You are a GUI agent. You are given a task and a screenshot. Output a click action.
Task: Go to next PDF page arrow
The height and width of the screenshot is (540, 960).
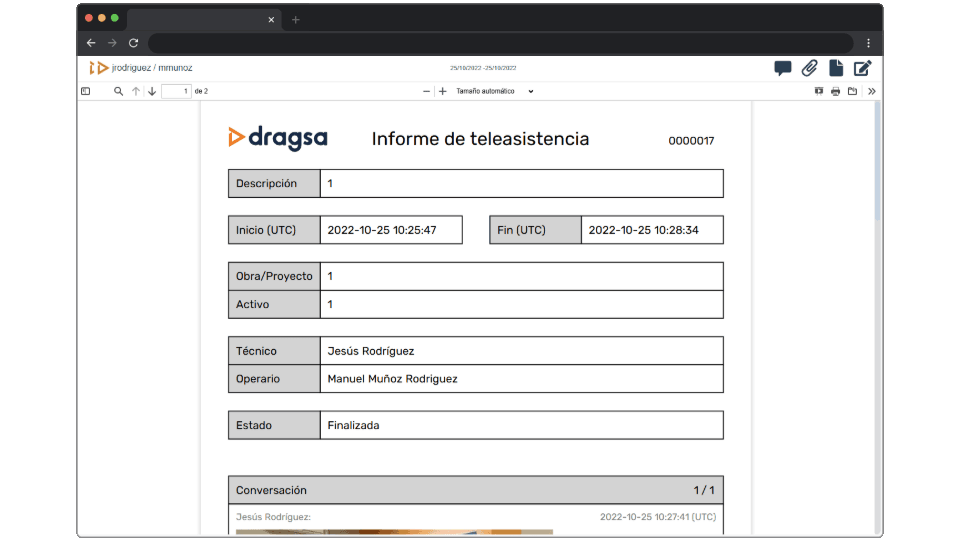(152, 91)
